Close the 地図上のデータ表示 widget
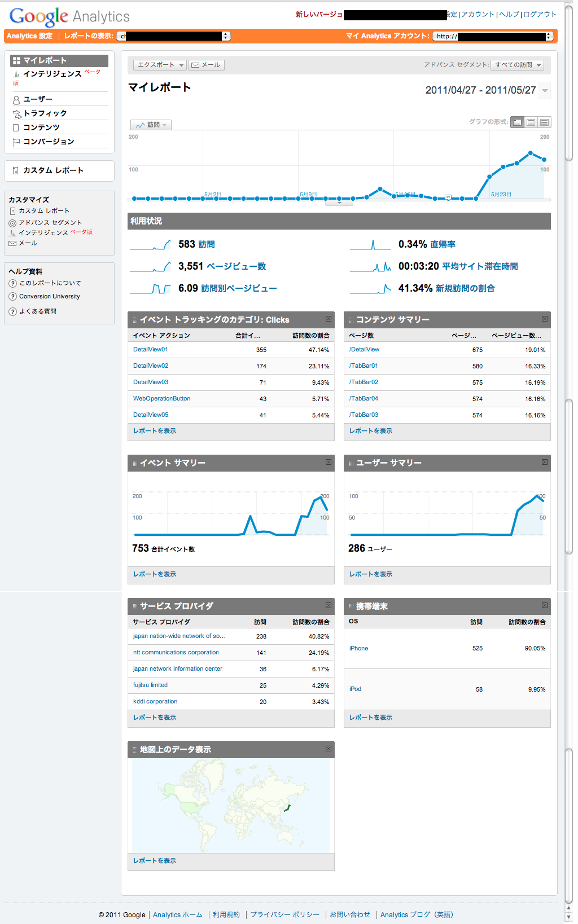 pos(329,749)
